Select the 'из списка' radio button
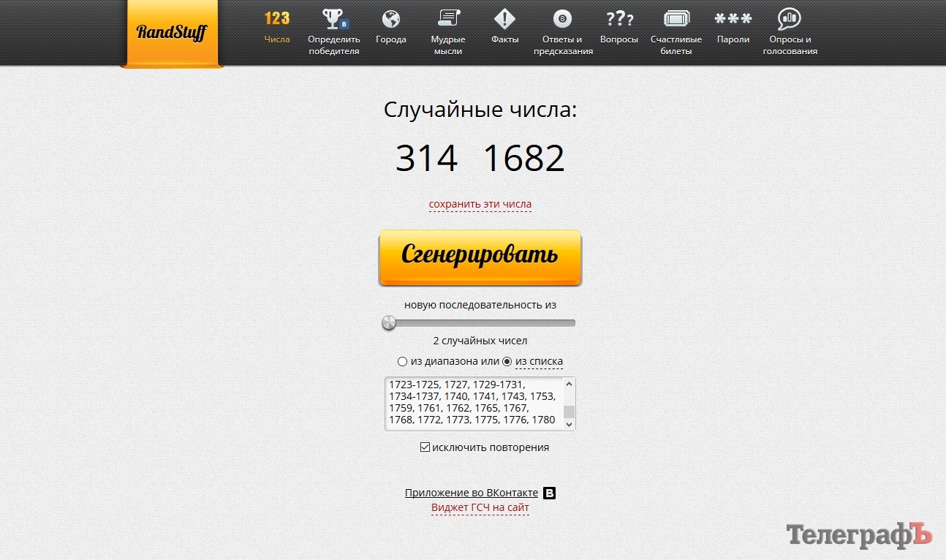Viewport: 946px width, 560px height. point(507,361)
